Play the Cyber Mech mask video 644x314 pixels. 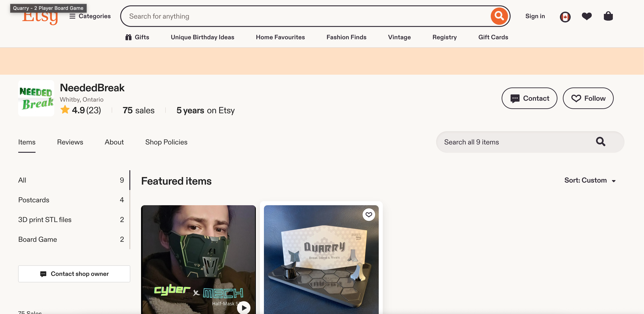click(244, 308)
